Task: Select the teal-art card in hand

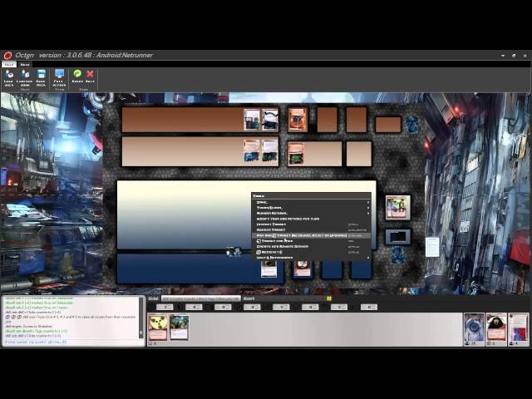Action: point(179,328)
